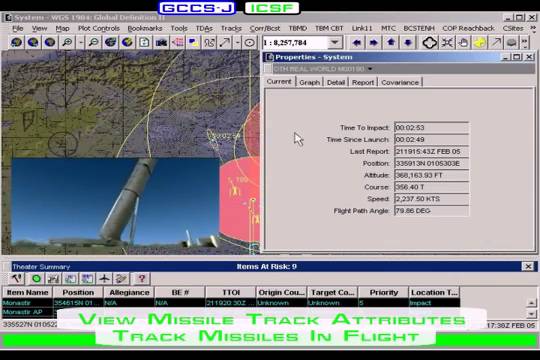Click the Altitude value field
The width and height of the screenshot is (540, 360).
coord(431,175)
